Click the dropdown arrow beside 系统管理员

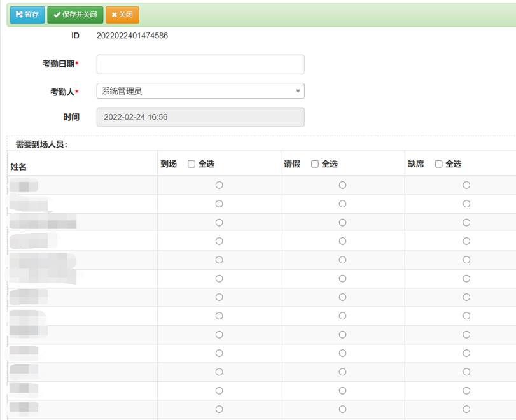(x=298, y=92)
